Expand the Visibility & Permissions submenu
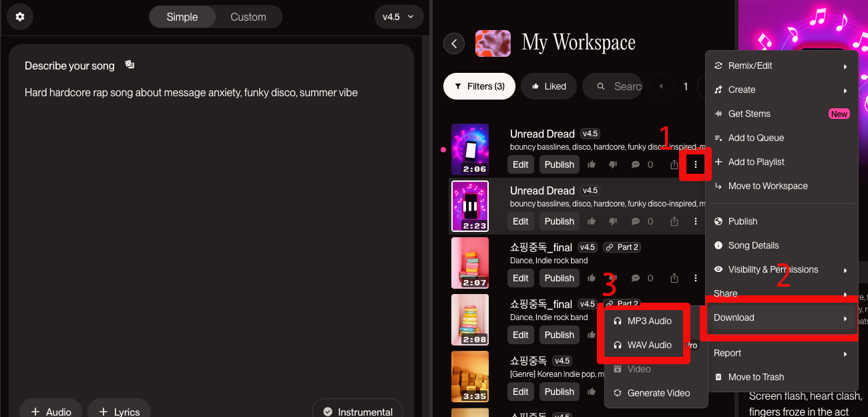Viewport: 868px width, 417px height. [781, 269]
